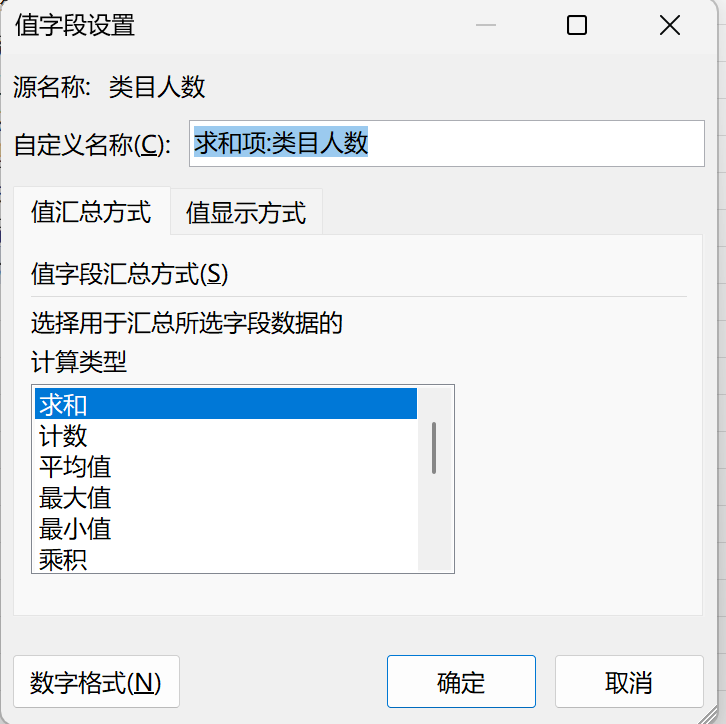Viewport: 726px width, 724px height.
Task: Click the calculation list scrollbar thumb
Action: click(434, 447)
